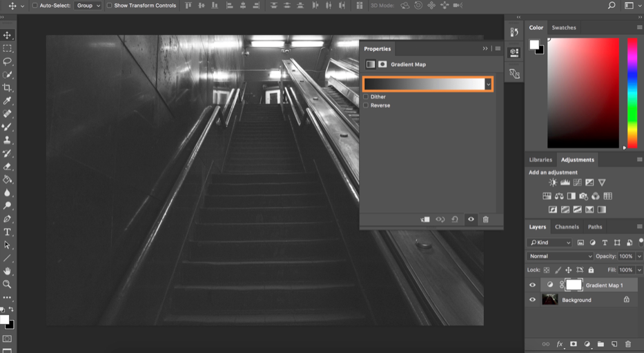Enable Show Transform Controls checkbox
The image size is (644, 353).
click(109, 6)
